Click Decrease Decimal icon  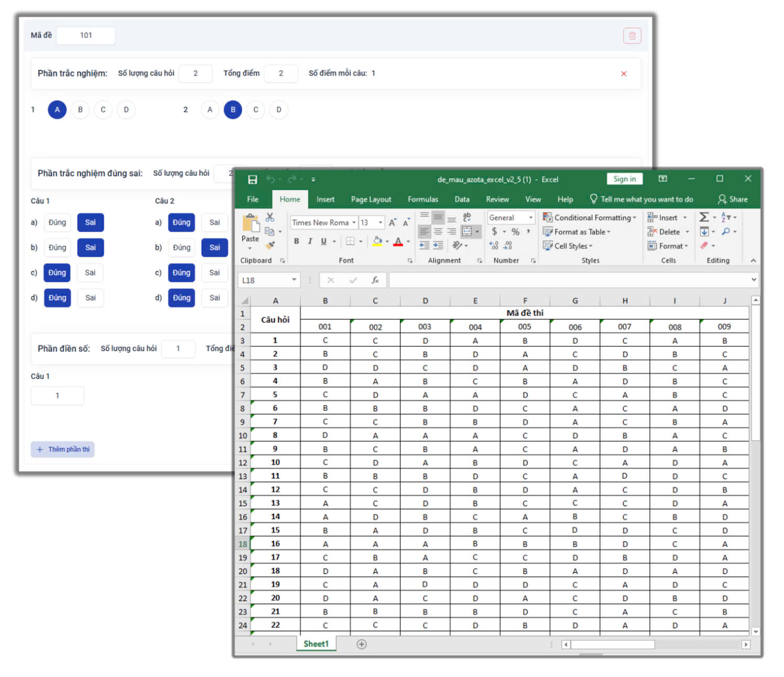point(507,245)
